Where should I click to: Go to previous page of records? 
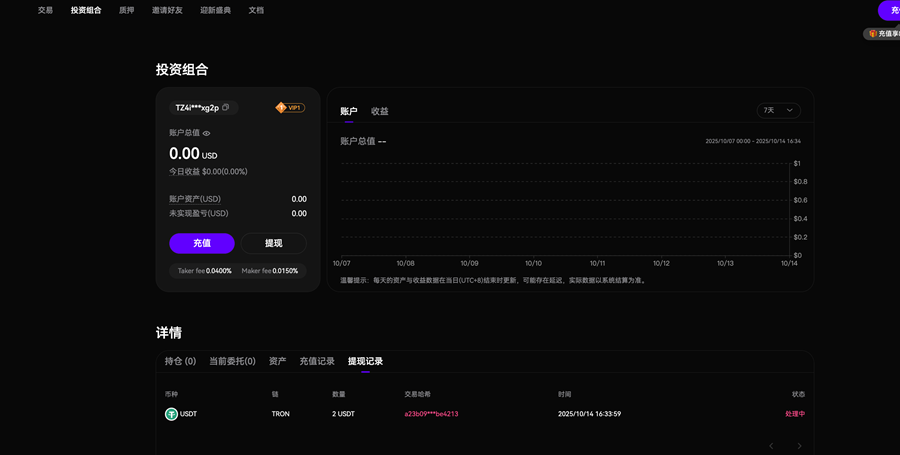click(771, 445)
